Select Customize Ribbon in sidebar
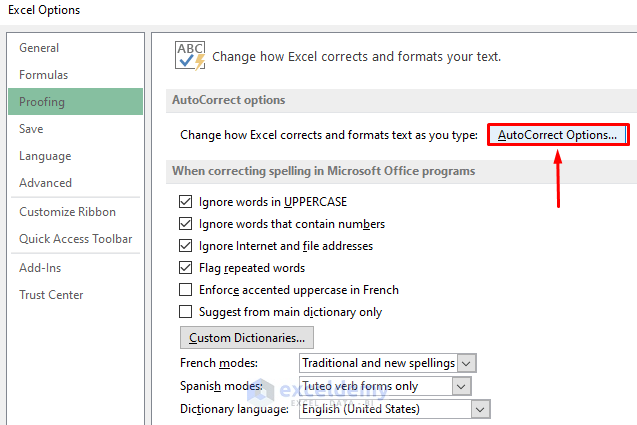Image resolution: width=637 pixels, height=425 pixels. click(x=67, y=212)
